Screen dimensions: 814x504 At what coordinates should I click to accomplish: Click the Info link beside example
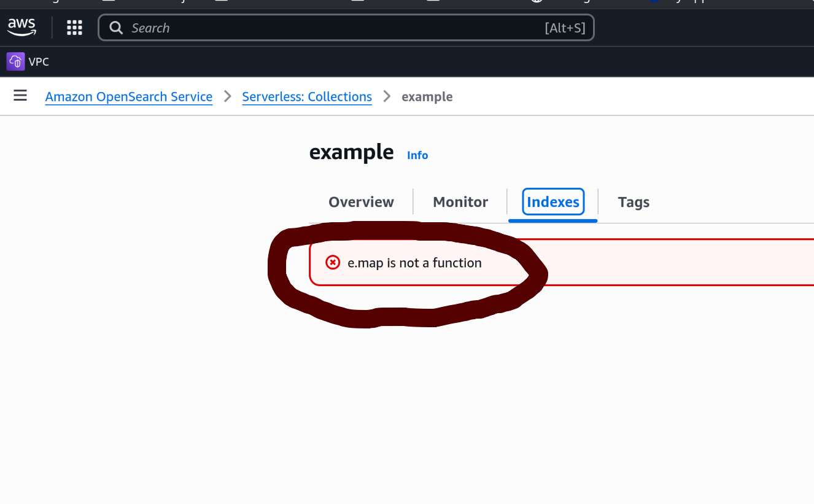click(417, 155)
